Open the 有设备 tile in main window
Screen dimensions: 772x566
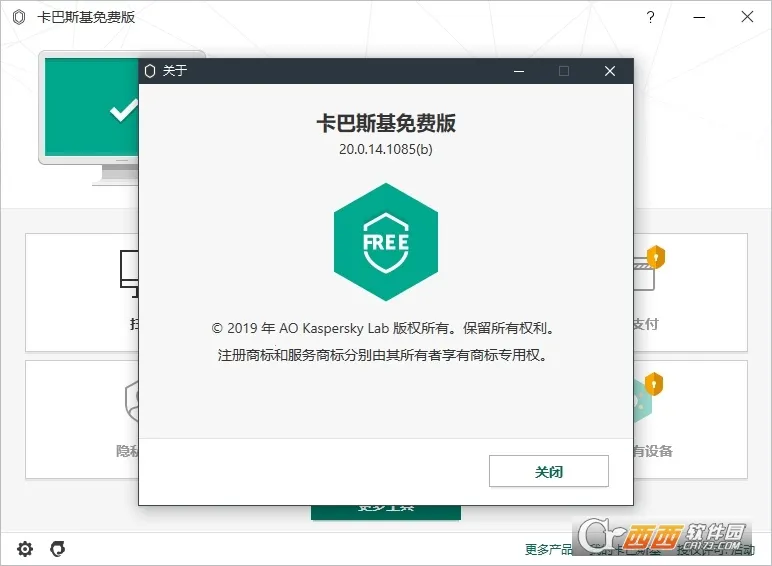click(690, 419)
